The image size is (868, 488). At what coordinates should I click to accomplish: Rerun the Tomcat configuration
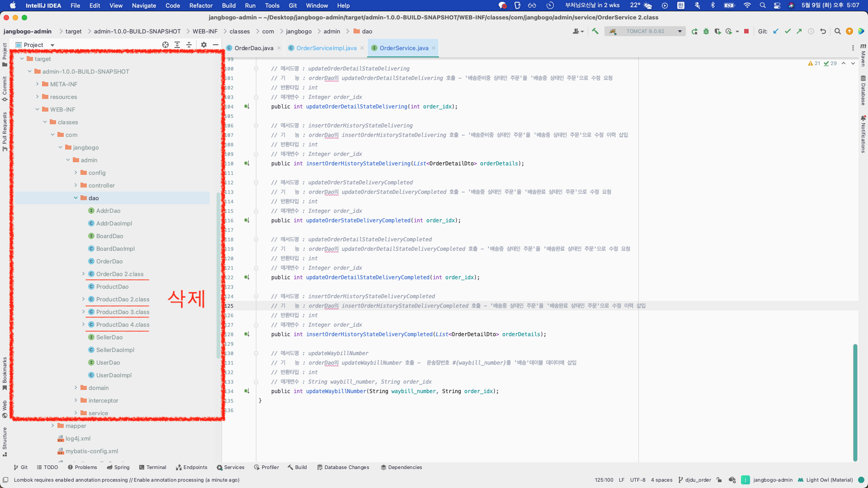click(x=694, y=31)
